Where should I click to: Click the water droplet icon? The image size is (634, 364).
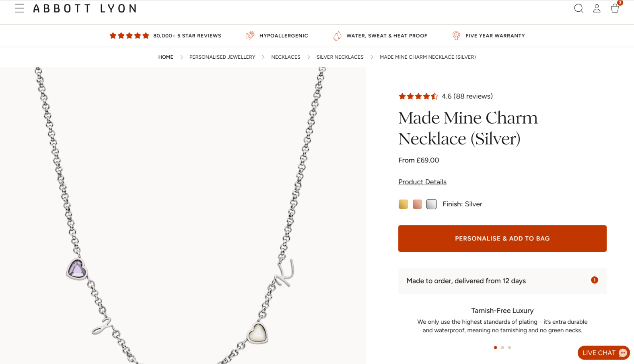pyautogui.click(x=337, y=36)
